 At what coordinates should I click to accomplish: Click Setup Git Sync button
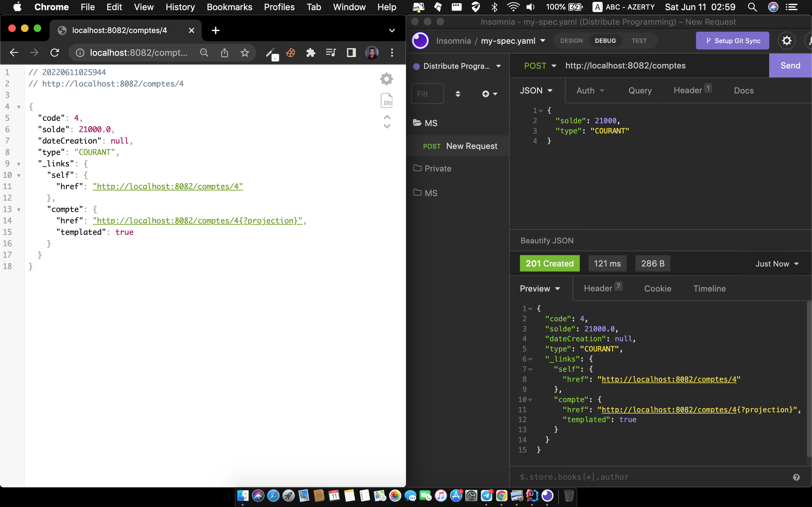[x=732, y=41]
